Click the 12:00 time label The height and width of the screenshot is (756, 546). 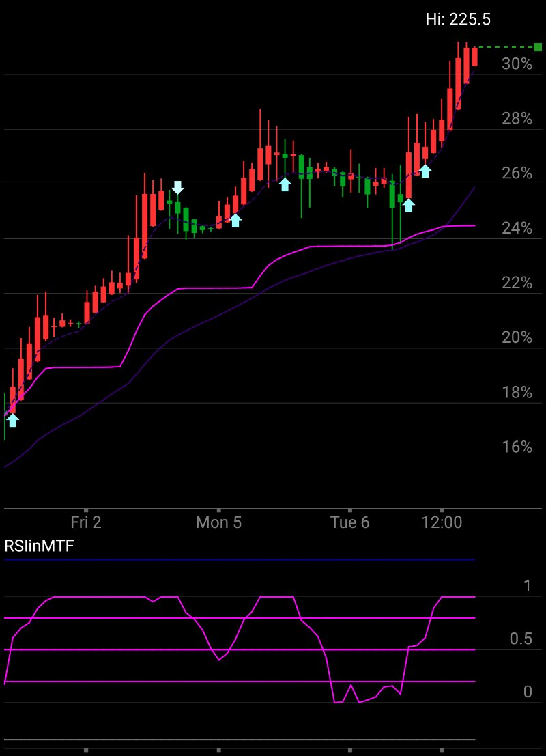point(442,522)
